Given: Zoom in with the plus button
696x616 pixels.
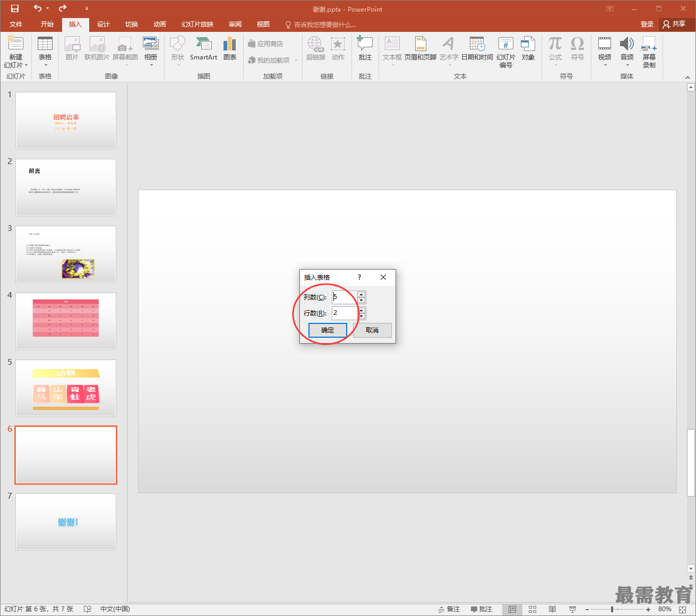Looking at the screenshot, I should [x=648, y=609].
